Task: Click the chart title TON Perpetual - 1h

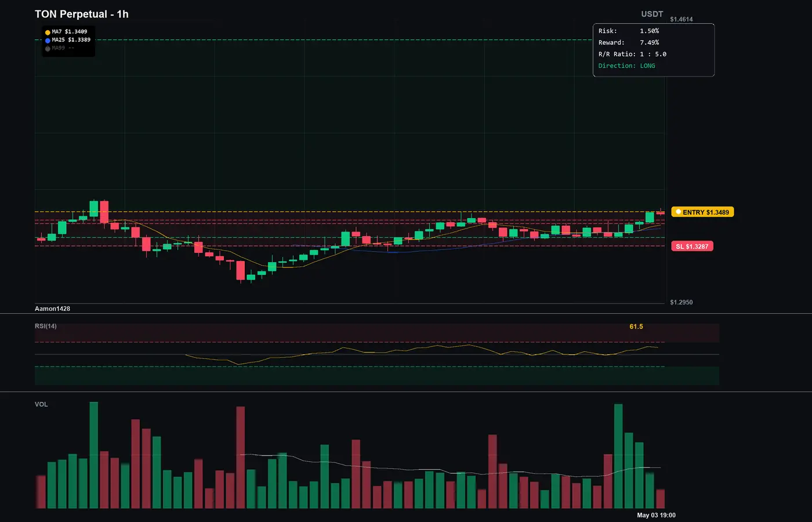Action: (82, 14)
